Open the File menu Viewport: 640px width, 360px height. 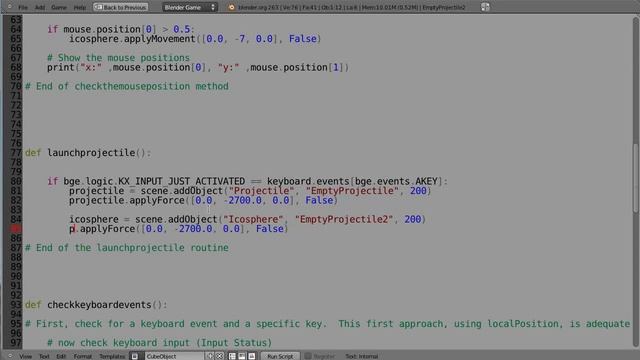pyautogui.click(x=23, y=7)
